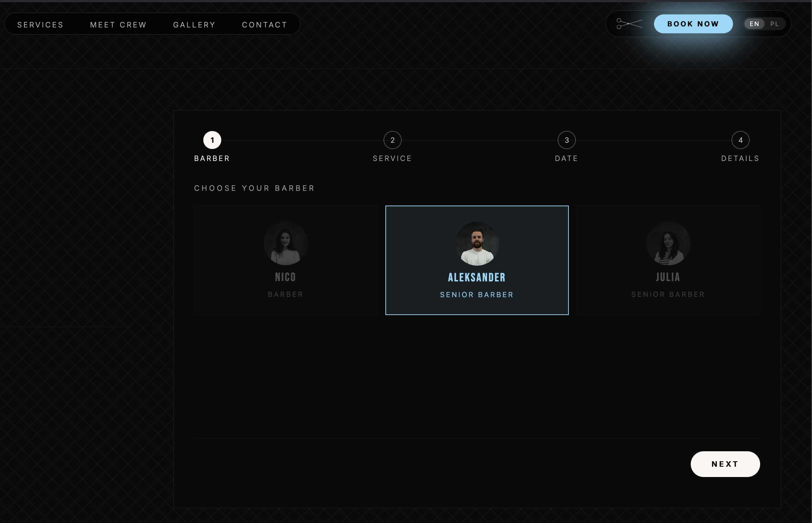The height and width of the screenshot is (523, 812).
Task: Open the Meet Crew page
Action: pos(118,25)
